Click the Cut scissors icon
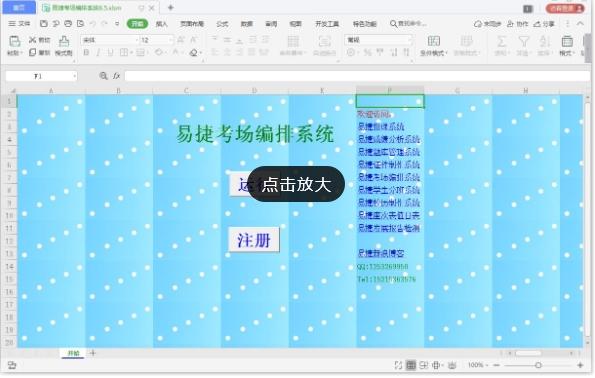 coord(33,40)
